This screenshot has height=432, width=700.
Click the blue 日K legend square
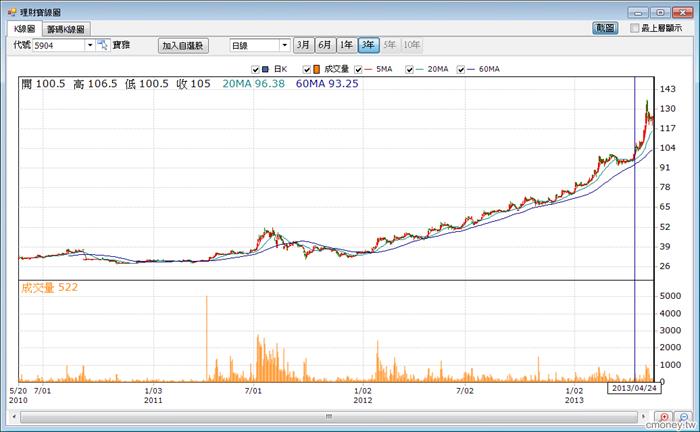pos(266,69)
